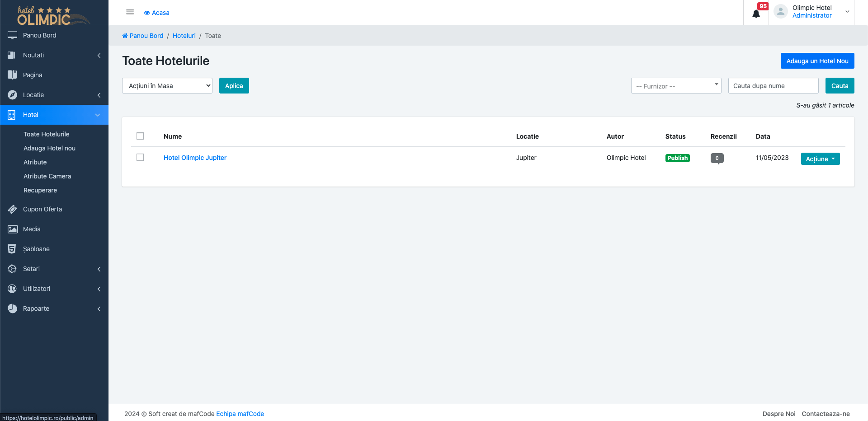Select Atribute in sidebar
This screenshot has height=421, width=868.
35,162
